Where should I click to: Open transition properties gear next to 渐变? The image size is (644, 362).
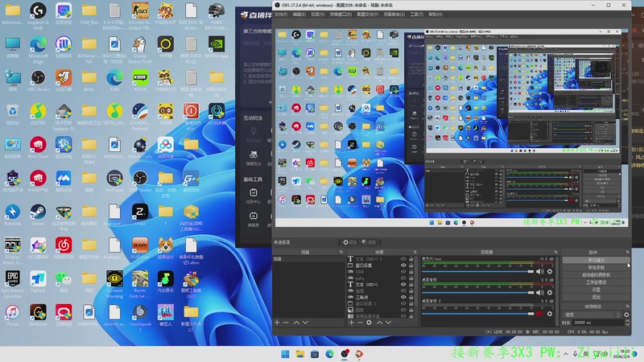[626, 315]
